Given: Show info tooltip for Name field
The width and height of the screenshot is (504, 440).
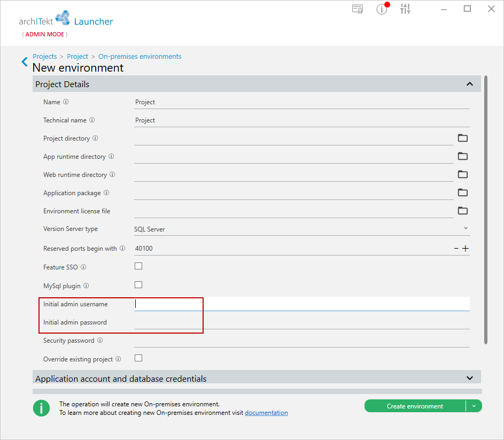Looking at the screenshot, I should tap(66, 102).
